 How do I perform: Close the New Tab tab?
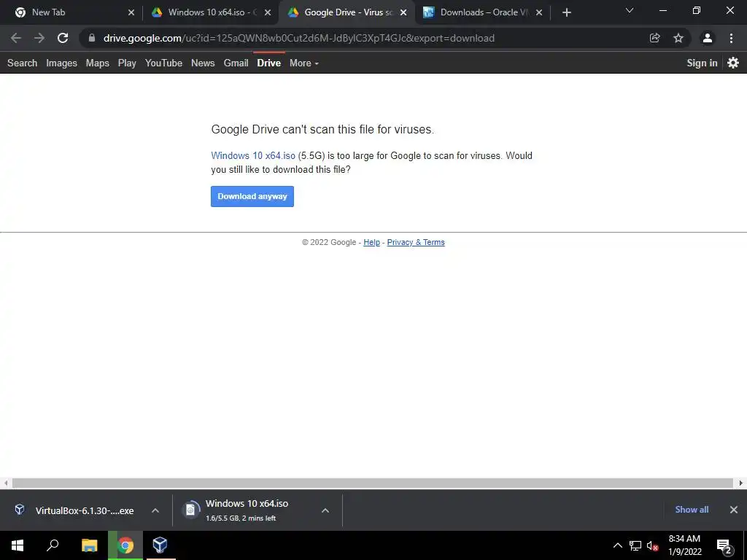(x=131, y=12)
